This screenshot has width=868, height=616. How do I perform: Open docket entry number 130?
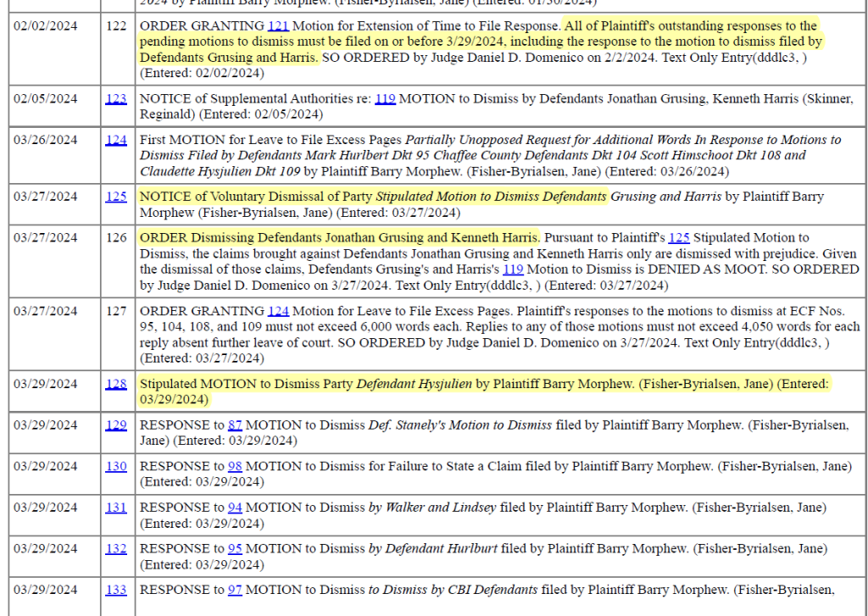pos(116,466)
